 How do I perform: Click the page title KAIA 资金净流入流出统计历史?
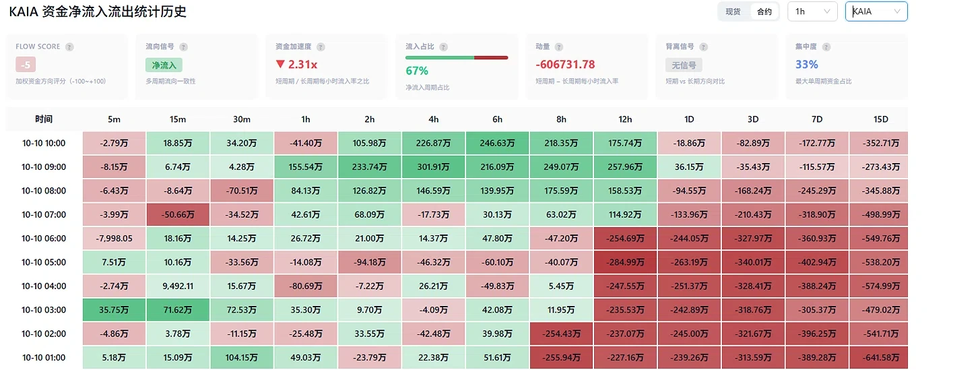(98, 11)
